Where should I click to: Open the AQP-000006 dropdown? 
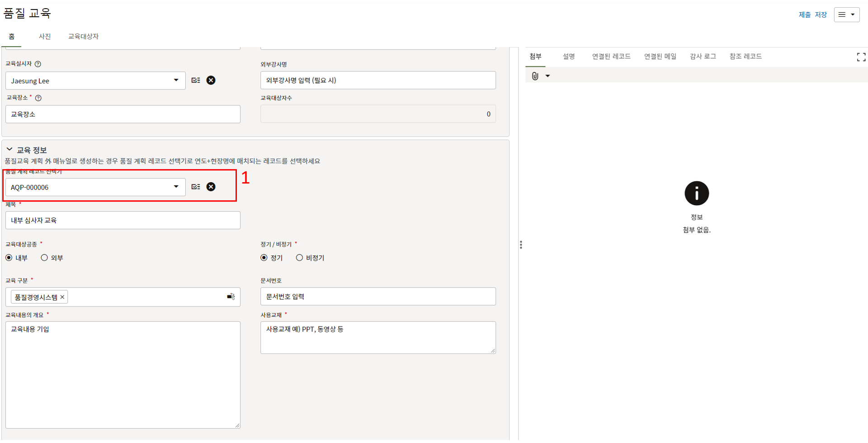176,187
